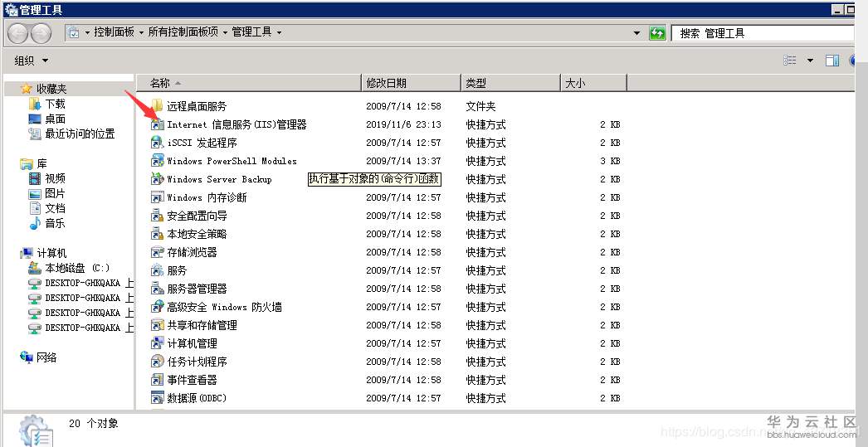Open the view options dropdown arrow

pyautogui.click(x=810, y=61)
